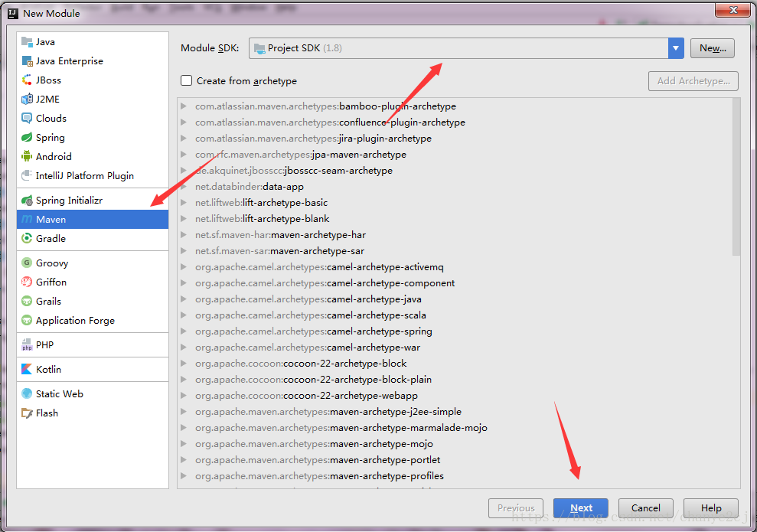Pick the Grails icon
757x532 pixels.
27,302
